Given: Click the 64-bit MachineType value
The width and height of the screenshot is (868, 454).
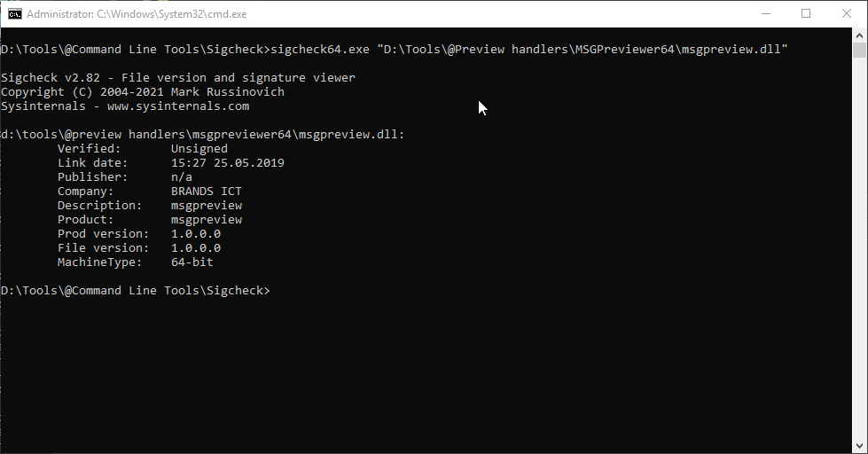Looking at the screenshot, I should (x=192, y=262).
